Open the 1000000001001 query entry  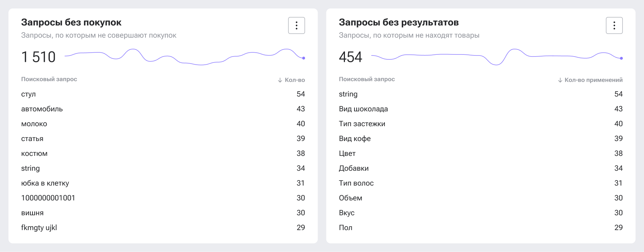point(48,198)
